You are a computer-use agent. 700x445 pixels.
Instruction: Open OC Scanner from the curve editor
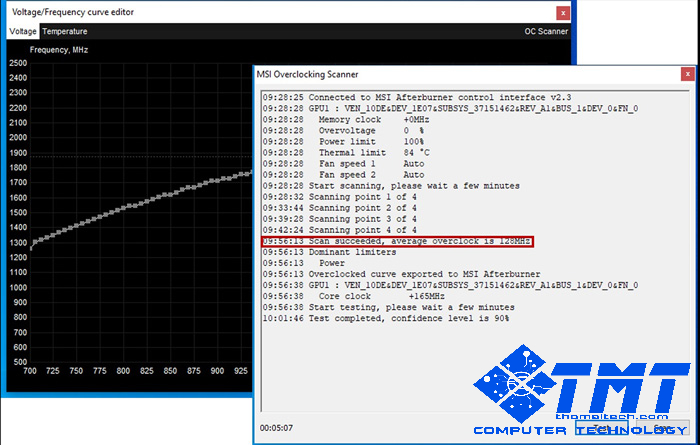[546, 31]
